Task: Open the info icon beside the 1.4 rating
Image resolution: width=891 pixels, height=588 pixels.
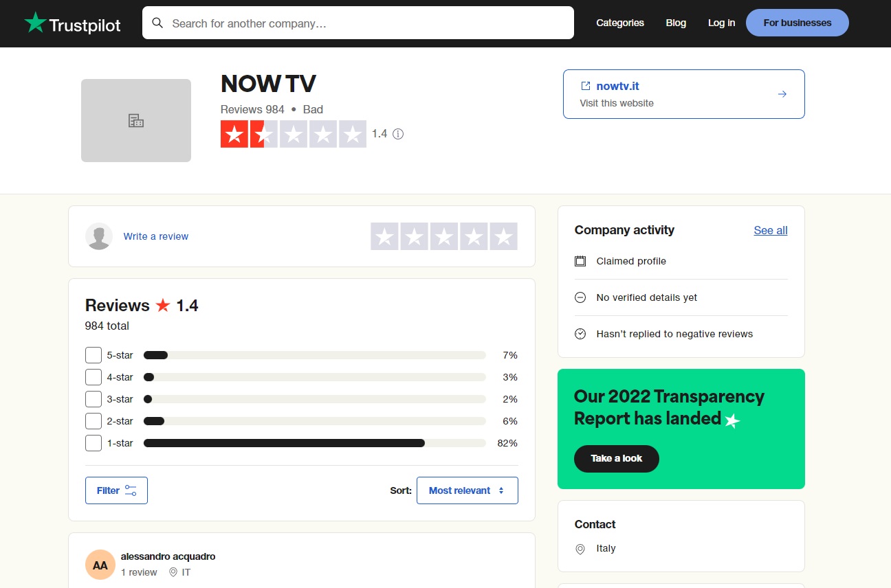Action: click(398, 134)
